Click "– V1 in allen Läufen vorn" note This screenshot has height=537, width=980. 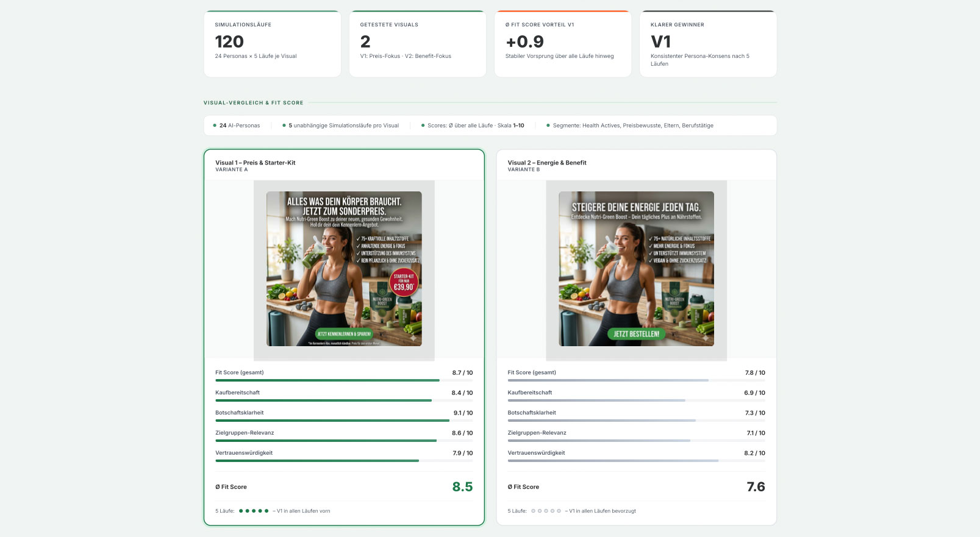tap(301, 511)
